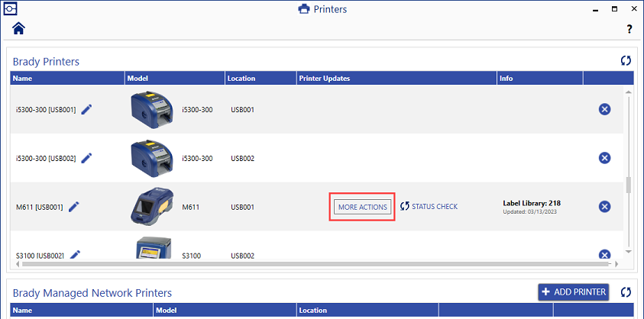The height and width of the screenshot is (319, 644).
Task: Refresh the Brady Printers list
Action: pos(626,61)
